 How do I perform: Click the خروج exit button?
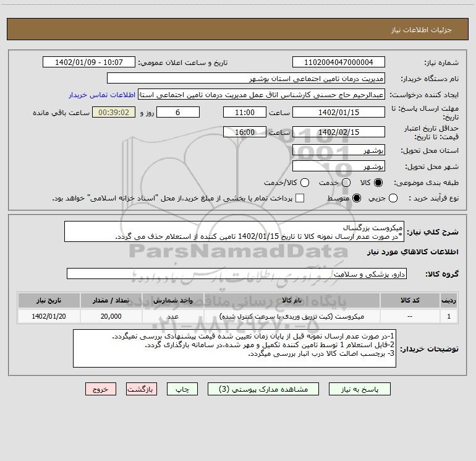101,389
